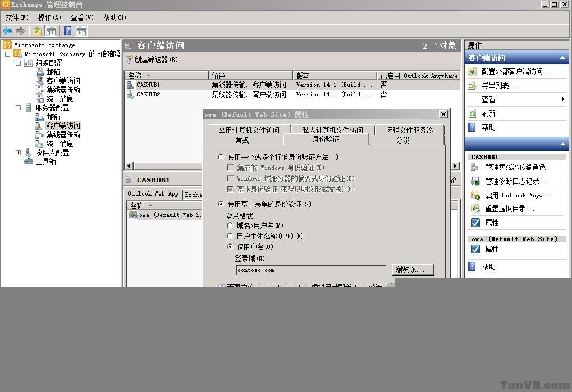Viewport: 572px width, 392px height.
Task: Switch to 公用计算机文件访问 tab
Action: coord(249,130)
